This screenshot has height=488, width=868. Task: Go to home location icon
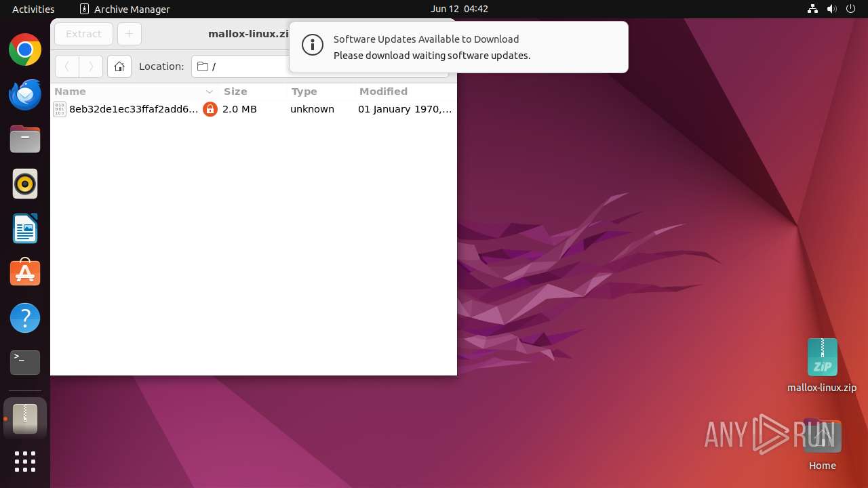(x=119, y=66)
